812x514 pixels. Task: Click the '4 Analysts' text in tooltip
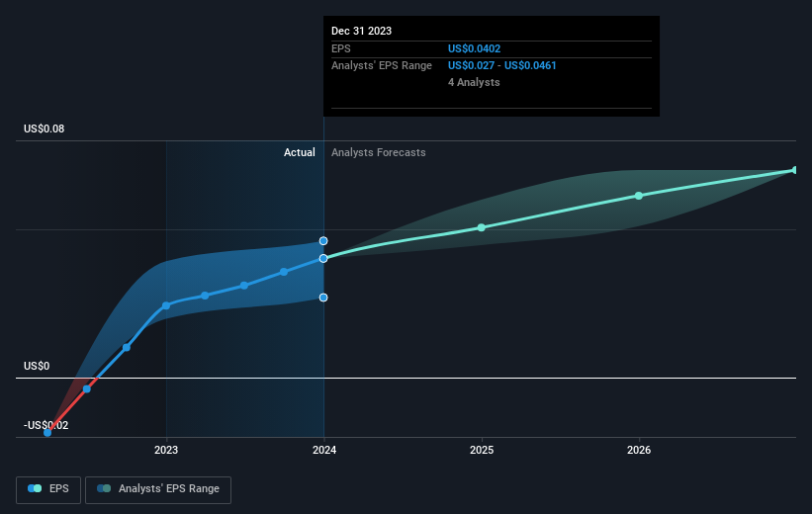pyautogui.click(x=474, y=82)
